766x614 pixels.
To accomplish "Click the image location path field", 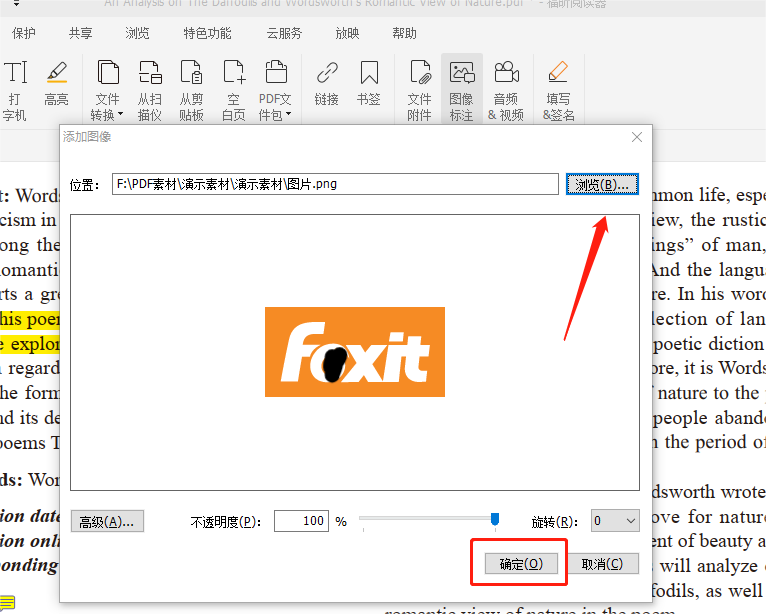I will pos(335,184).
